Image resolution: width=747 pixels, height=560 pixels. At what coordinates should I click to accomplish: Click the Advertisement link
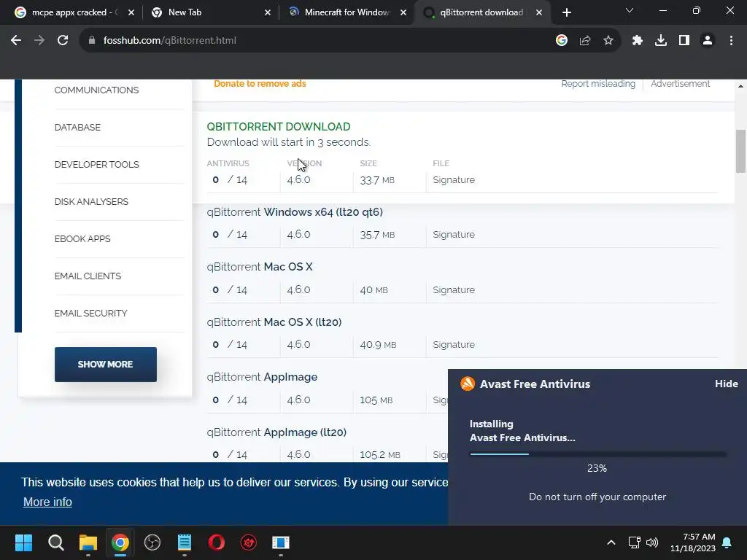(681, 84)
